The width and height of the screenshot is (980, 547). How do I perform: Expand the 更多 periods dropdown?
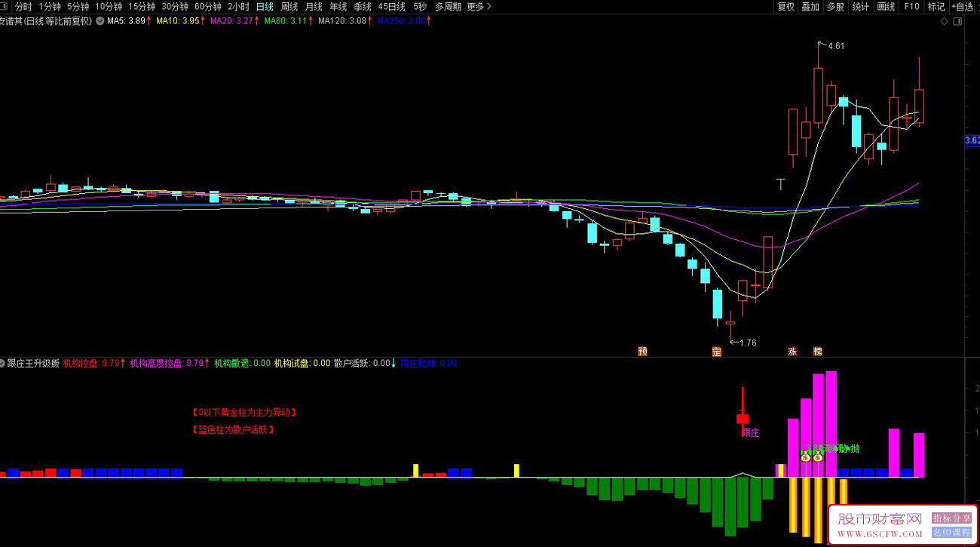click(479, 6)
